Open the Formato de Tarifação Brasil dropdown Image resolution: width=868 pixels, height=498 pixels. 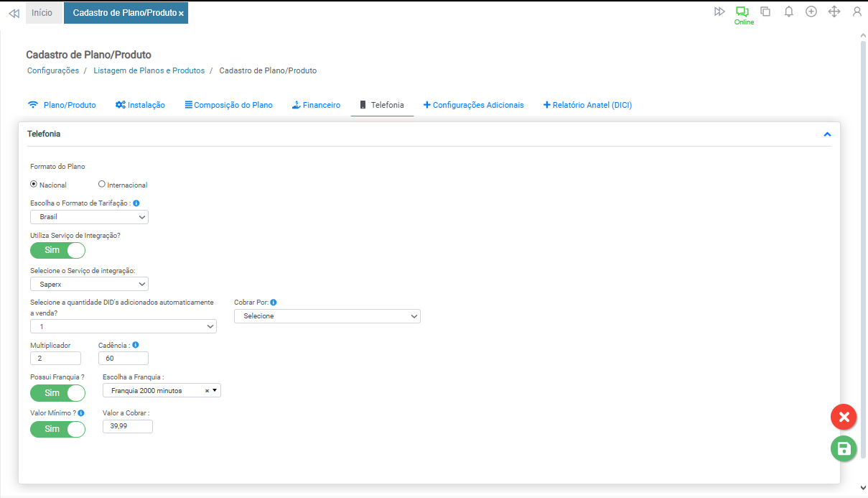click(x=89, y=217)
